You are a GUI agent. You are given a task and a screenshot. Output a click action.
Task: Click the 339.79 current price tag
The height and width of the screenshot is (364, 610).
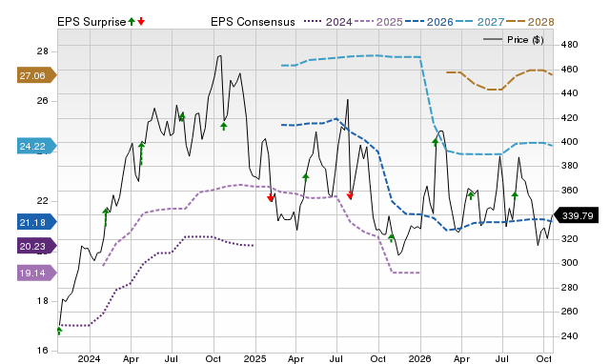point(576,215)
